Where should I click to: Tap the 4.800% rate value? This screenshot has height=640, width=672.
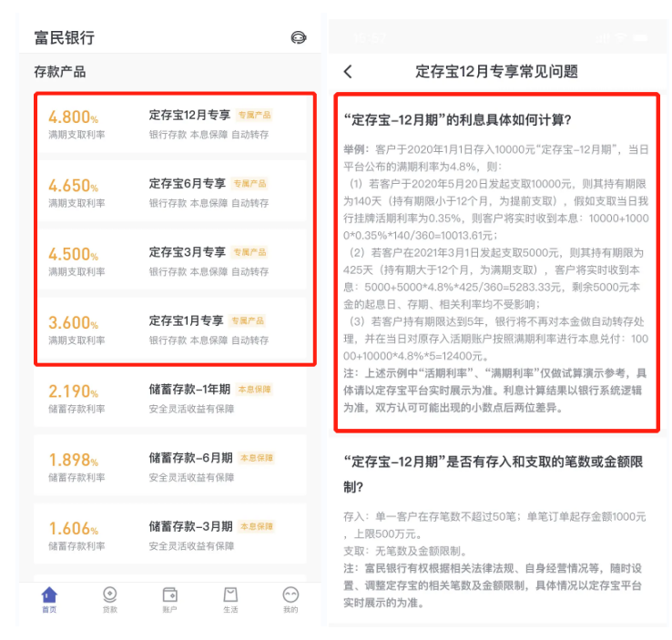73,117
